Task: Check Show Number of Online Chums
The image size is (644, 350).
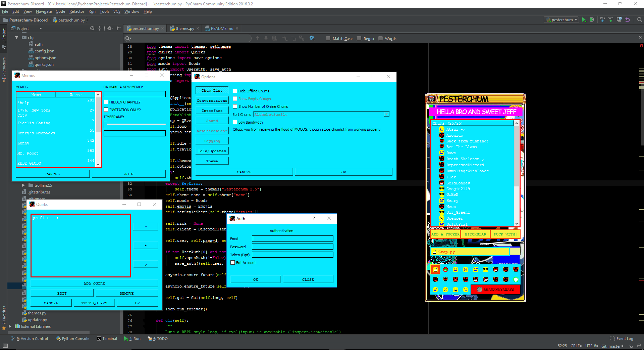Action: (x=235, y=106)
